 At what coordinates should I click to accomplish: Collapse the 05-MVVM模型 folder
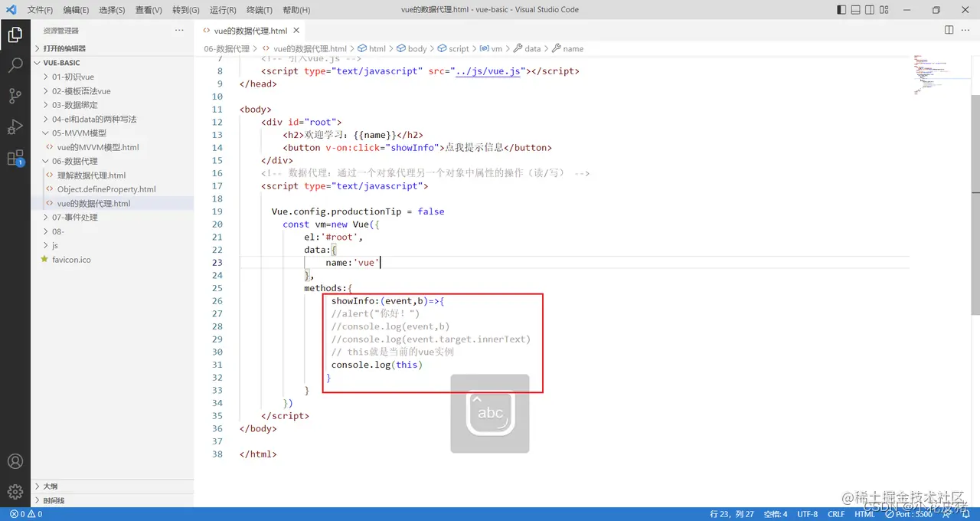pos(113,133)
